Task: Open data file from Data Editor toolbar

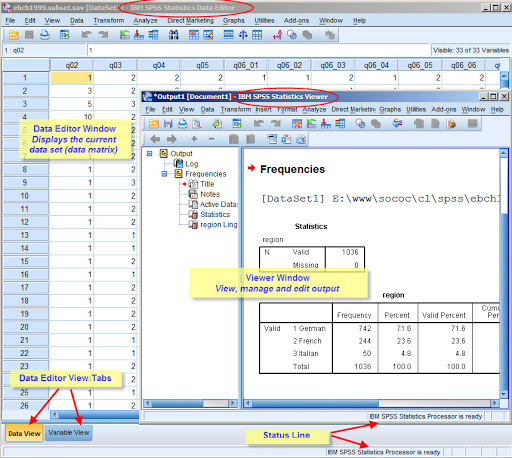Action: point(13,35)
